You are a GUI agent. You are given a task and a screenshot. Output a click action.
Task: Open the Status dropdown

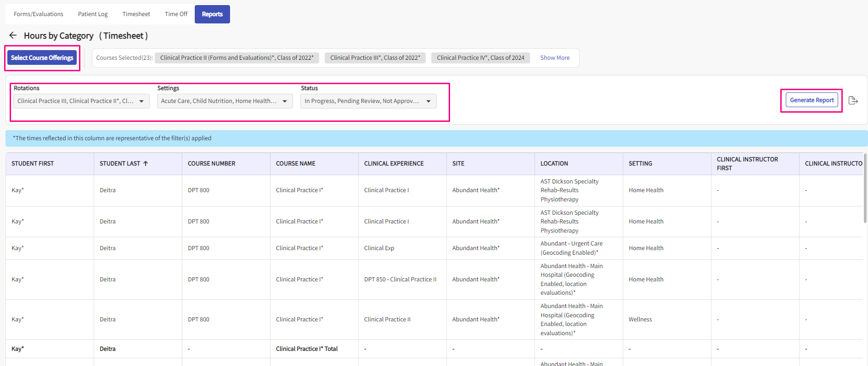(368, 101)
